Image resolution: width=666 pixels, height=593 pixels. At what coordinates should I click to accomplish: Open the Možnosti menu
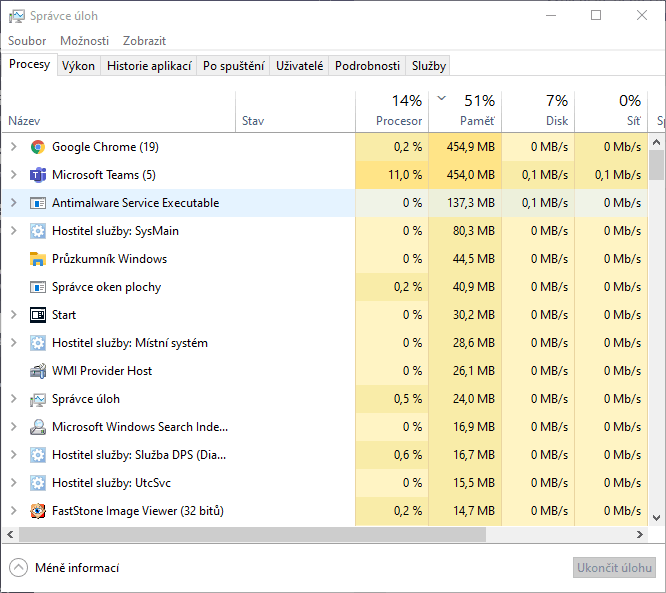(84, 41)
